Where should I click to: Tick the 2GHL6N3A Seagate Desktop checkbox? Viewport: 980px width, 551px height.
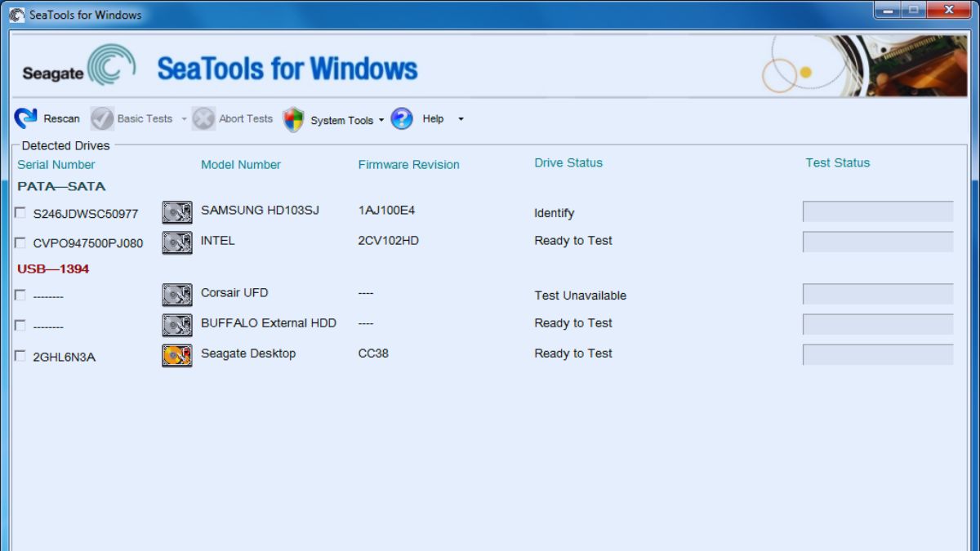pyautogui.click(x=20, y=356)
